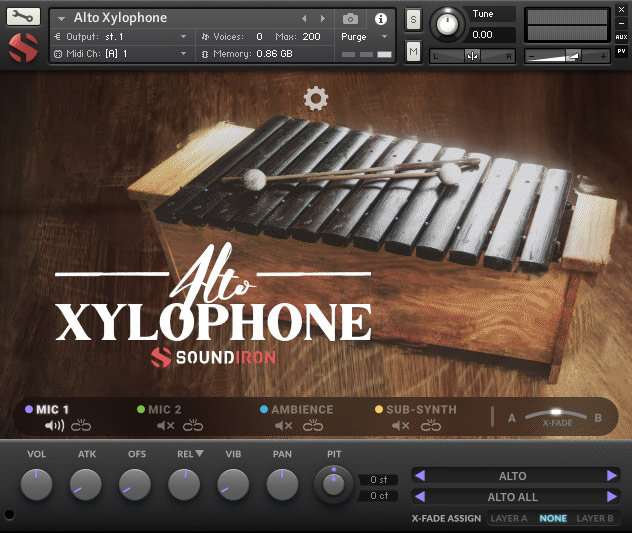Show instrument info with the i icon
Screen dimensions: 632x533
click(381, 19)
